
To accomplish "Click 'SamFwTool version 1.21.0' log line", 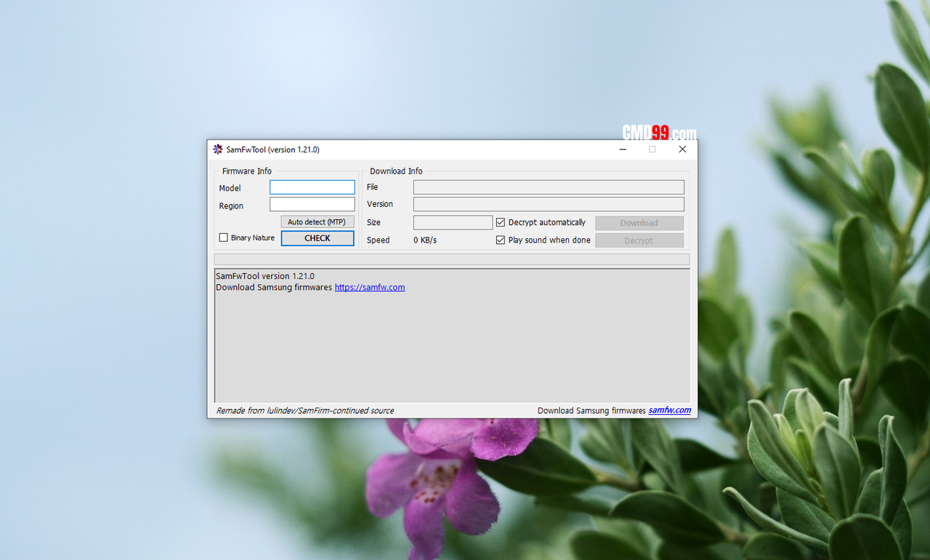I will pyautogui.click(x=265, y=276).
